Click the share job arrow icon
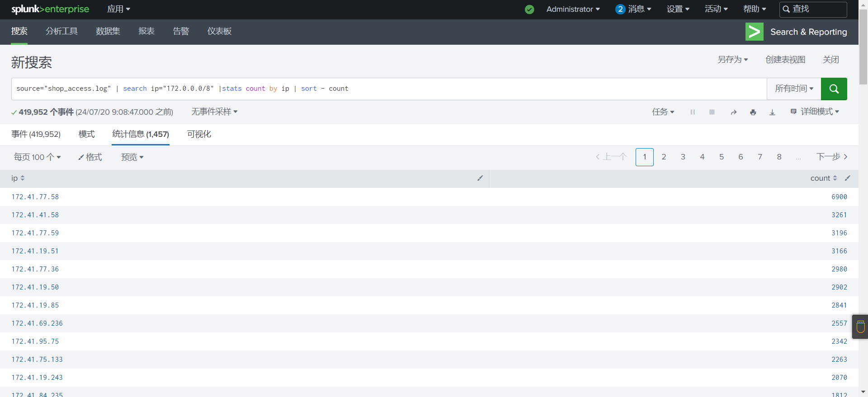 point(733,112)
